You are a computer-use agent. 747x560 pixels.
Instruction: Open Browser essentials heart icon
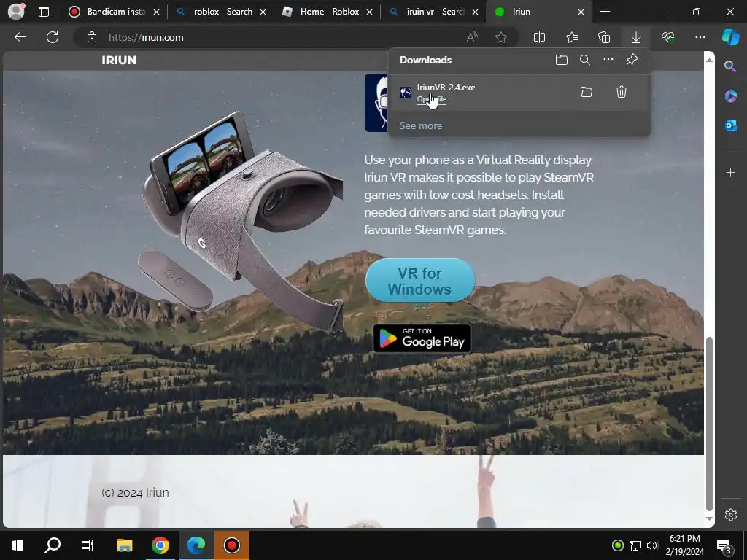(668, 37)
